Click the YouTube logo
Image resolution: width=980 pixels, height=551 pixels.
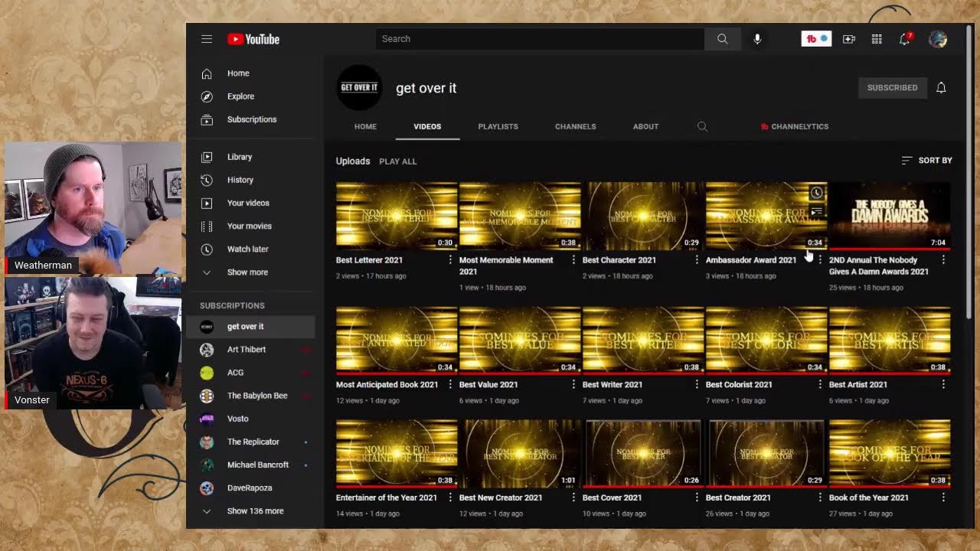[253, 39]
